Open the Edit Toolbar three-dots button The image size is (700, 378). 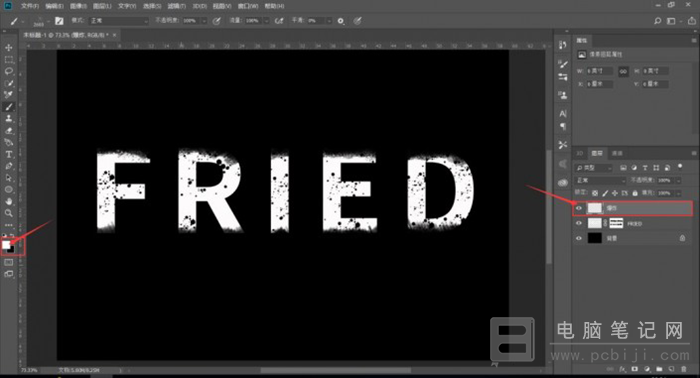[x=8, y=225]
